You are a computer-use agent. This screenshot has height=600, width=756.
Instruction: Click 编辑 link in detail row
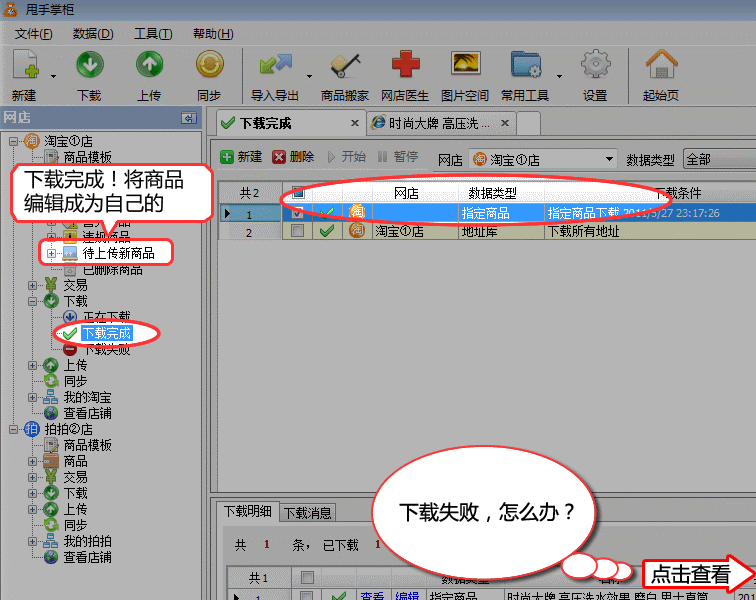pyautogui.click(x=407, y=596)
